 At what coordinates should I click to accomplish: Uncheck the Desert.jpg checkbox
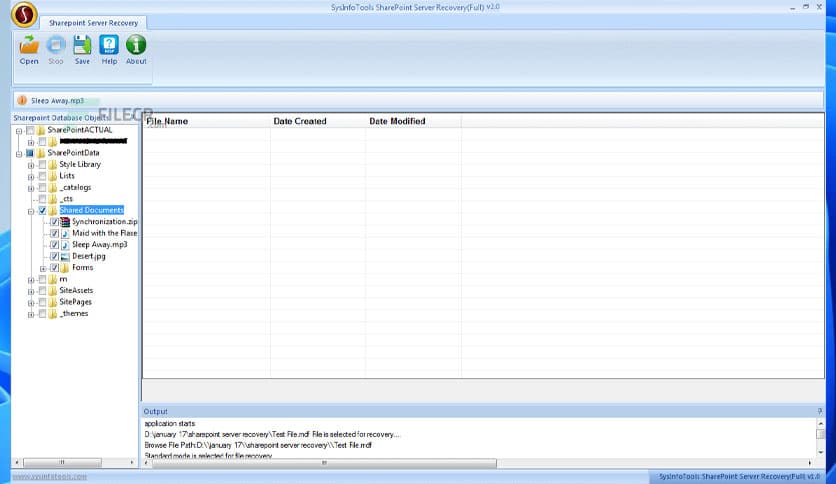click(x=54, y=256)
